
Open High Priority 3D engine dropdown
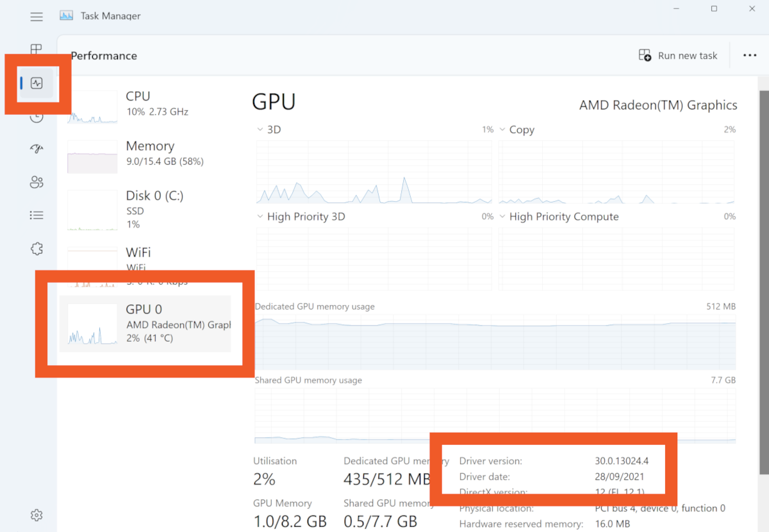(x=260, y=217)
